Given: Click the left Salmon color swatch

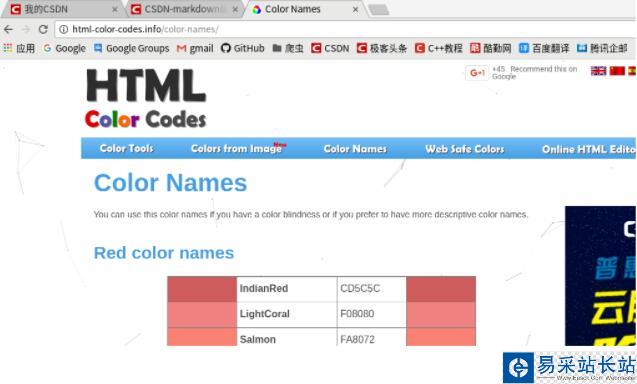Looking at the screenshot, I should pos(202,337).
